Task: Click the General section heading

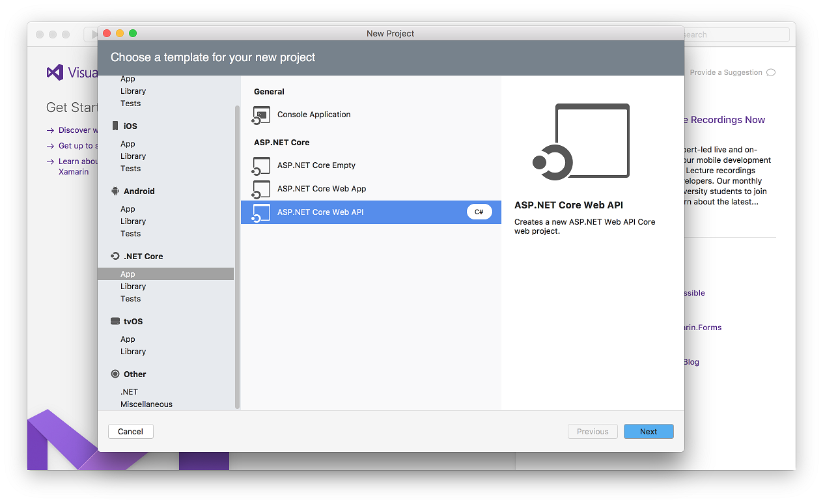Action: (x=269, y=92)
